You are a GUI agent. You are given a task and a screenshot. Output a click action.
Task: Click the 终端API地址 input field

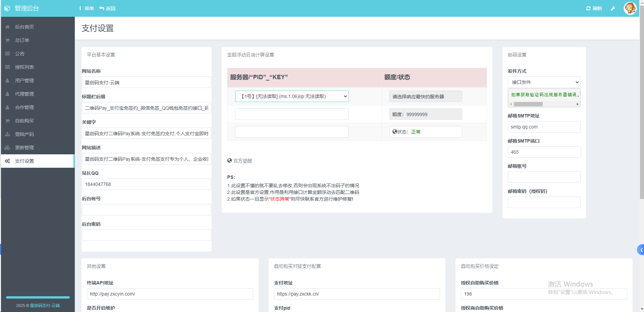tap(170, 294)
